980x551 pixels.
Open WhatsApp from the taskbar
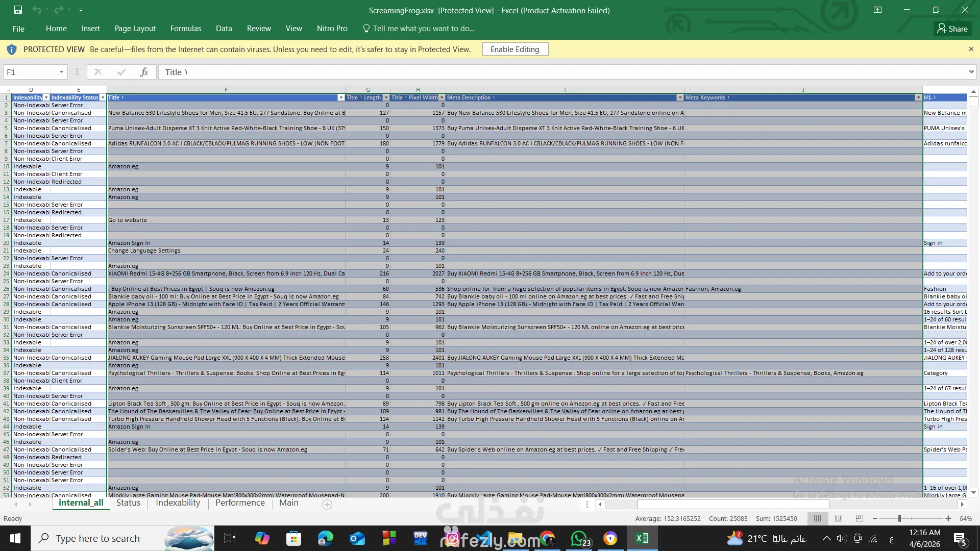tap(579, 538)
